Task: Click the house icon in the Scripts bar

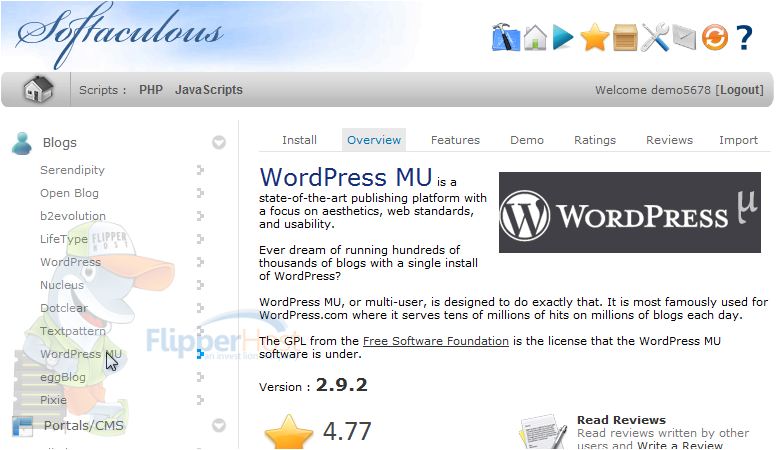Action: pyautogui.click(x=38, y=90)
